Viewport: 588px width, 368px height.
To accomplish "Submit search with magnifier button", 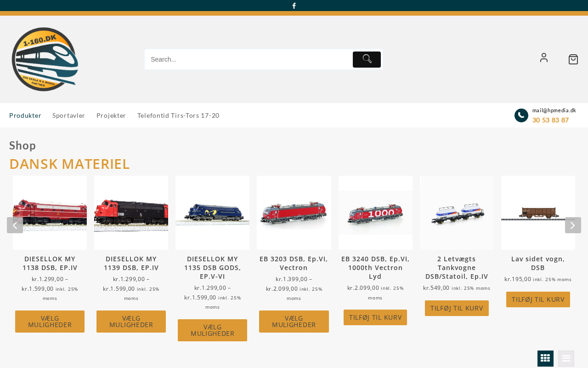I will tap(367, 59).
